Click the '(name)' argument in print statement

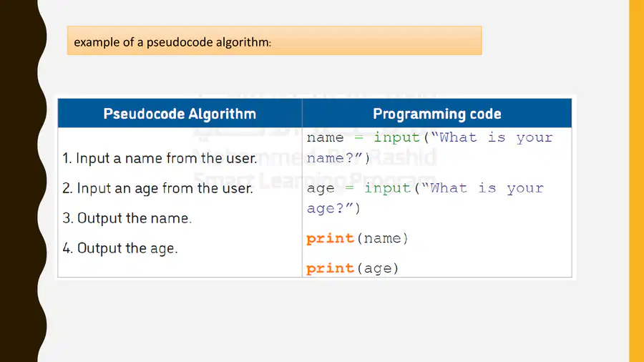pyautogui.click(x=382, y=238)
